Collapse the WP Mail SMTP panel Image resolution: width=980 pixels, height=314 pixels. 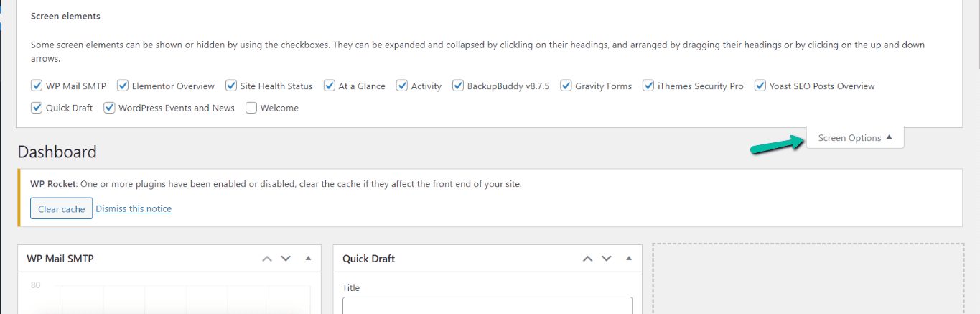click(308, 259)
